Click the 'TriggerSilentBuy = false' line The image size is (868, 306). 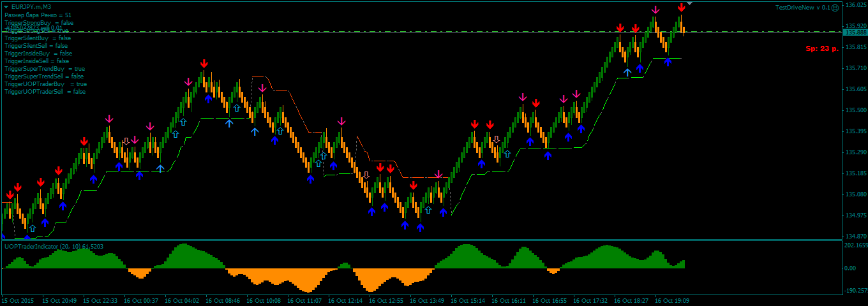click(x=38, y=38)
